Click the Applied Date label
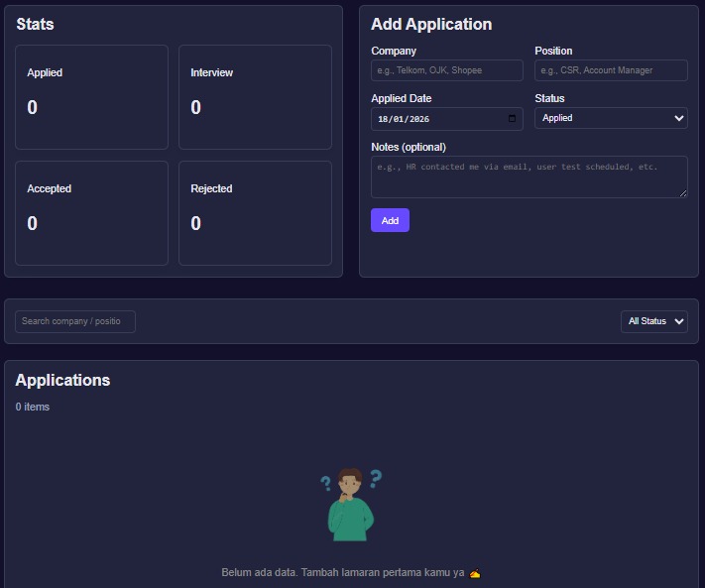705x588 pixels. coord(401,98)
